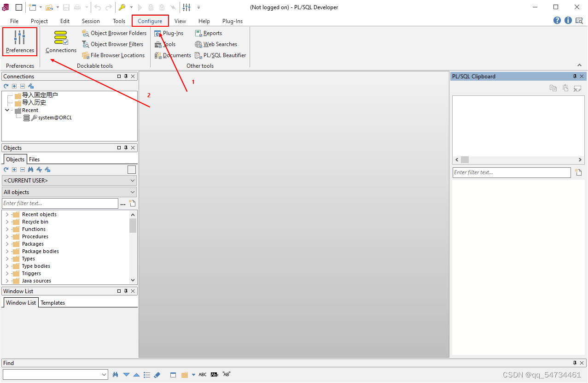This screenshot has height=383, width=588.
Task: Open the info icon at top right
Action: pyautogui.click(x=568, y=20)
